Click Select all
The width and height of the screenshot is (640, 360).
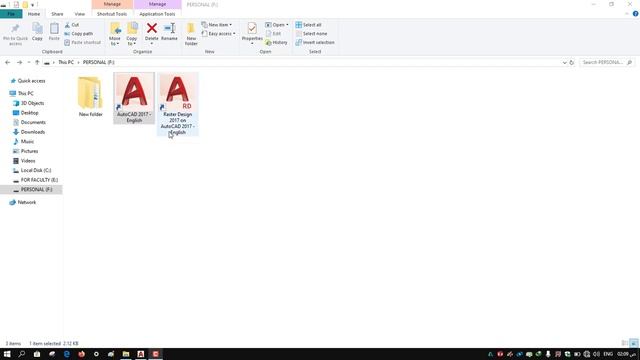[x=309, y=25]
